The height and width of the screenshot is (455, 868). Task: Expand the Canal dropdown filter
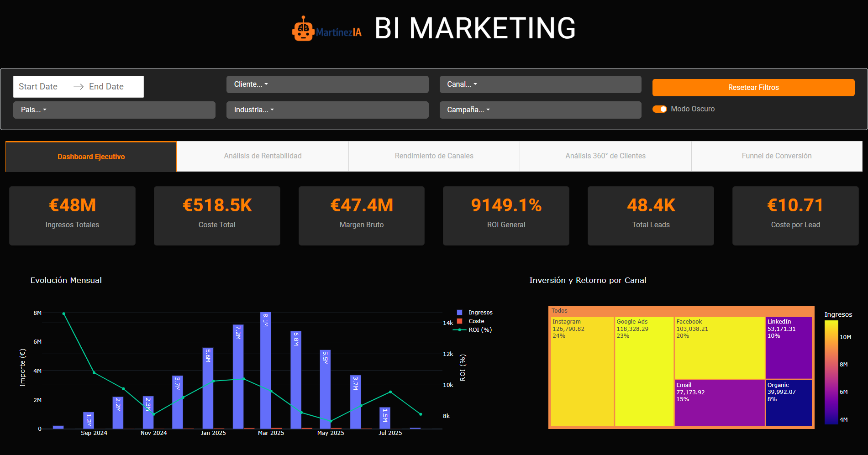[540, 84]
